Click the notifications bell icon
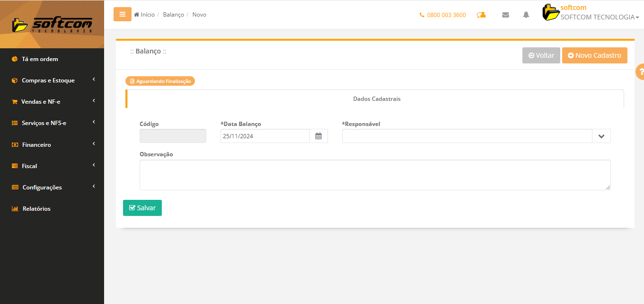 click(526, 15)
